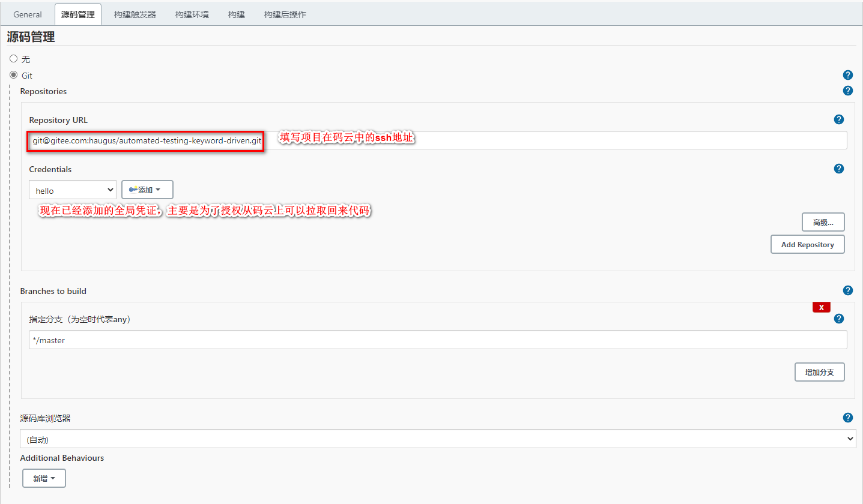Open help for 源码库浏览器
The height and width of the screenshot is (504, 863).
(x=847, y=418)
